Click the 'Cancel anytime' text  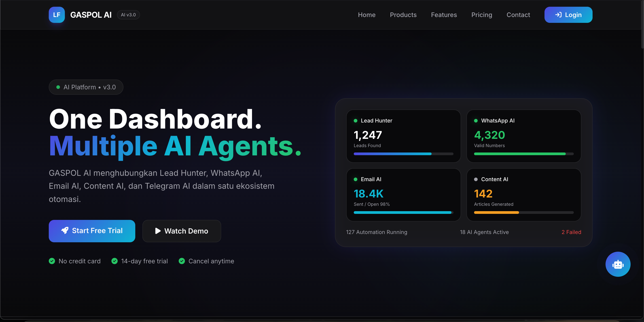pyautogui.click(x=211, y=261)
